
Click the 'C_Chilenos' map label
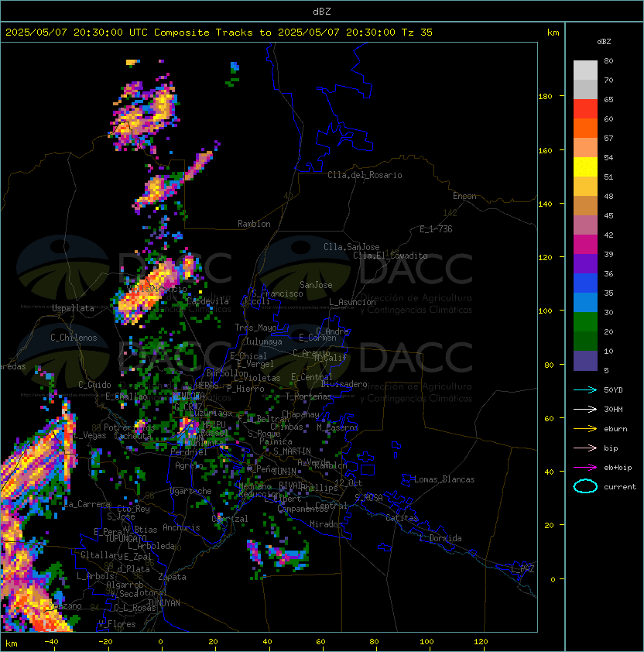(74, 338)
